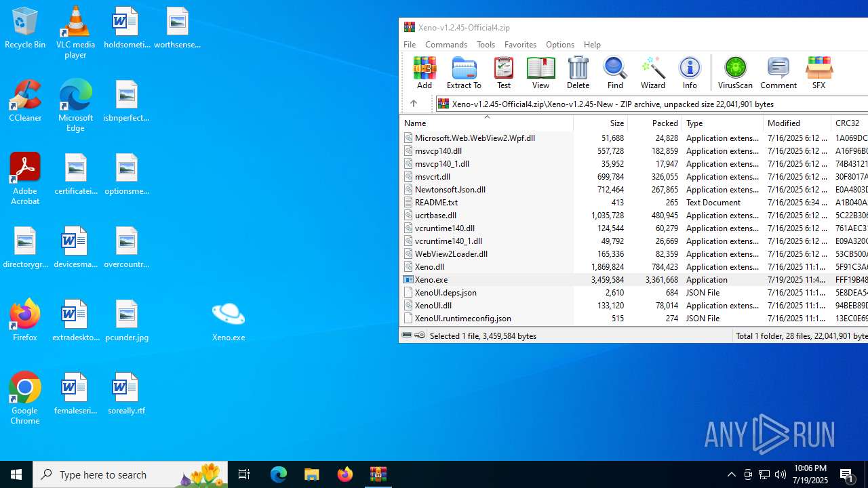Select VLC media player desktop shortcut
The height and width of the screenshot is (488, 868).
tap(75, 33)
